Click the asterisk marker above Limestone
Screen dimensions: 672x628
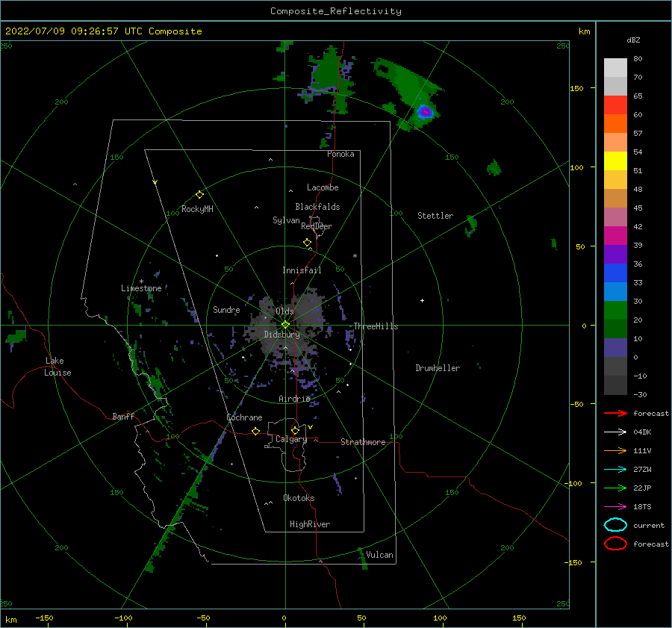(x=141, y=282)
